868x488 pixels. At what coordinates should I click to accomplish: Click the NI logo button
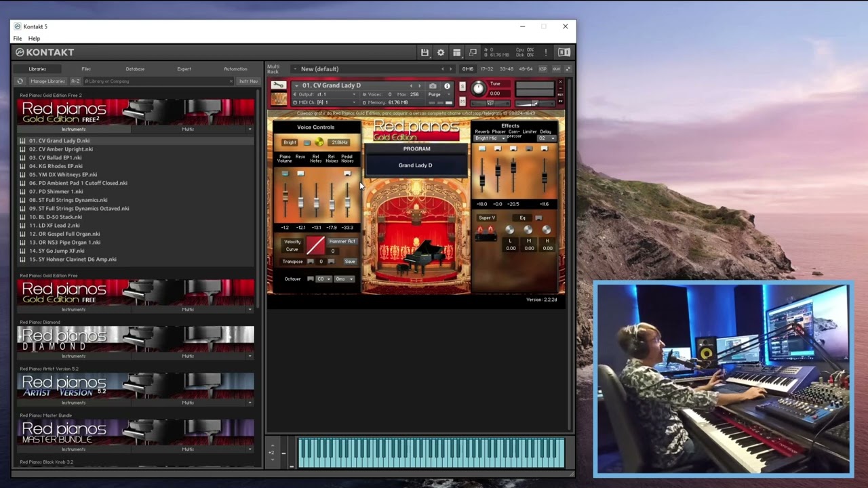tap(564, 52)
